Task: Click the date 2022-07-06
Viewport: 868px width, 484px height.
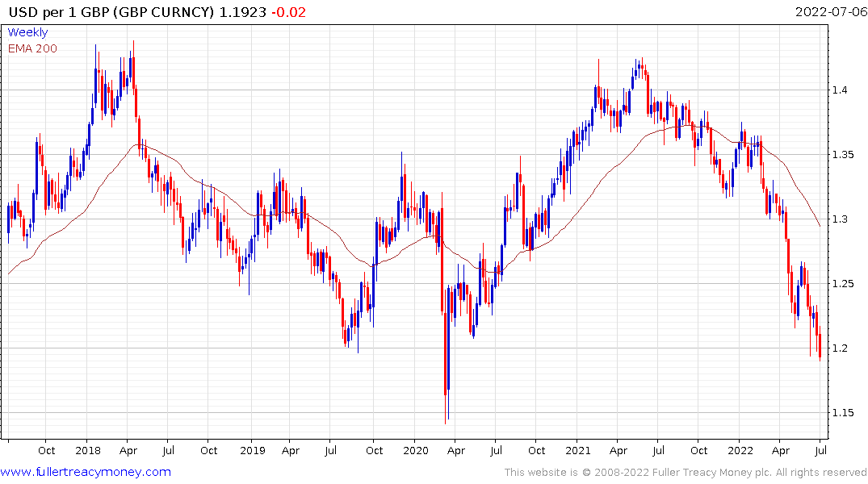Action: pyautogui.click(x=831, y=11)
